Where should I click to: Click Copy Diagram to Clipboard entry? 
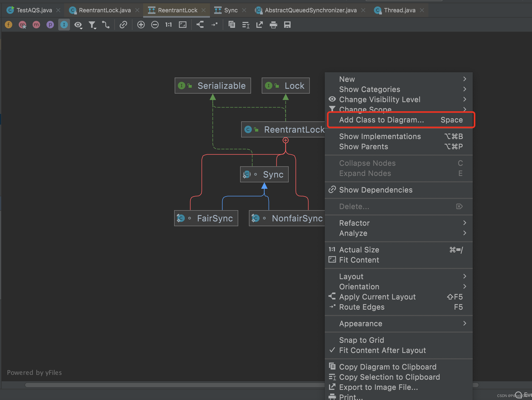pyautogui.click(x=388, y=367)
